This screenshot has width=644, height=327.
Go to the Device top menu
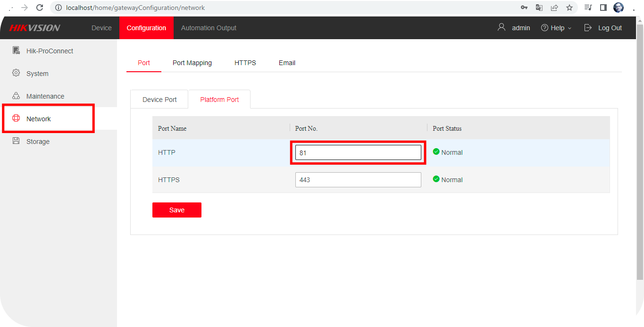point(101,28)
